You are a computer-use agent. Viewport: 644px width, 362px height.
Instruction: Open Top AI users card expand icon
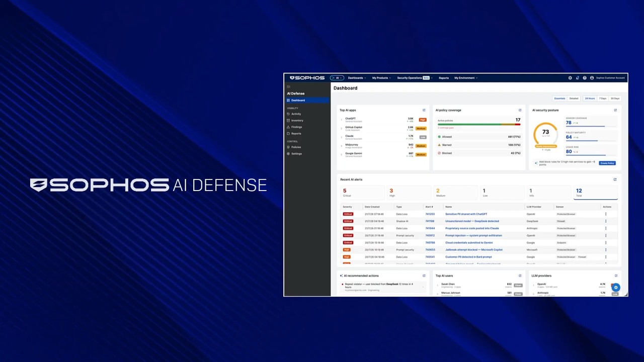[520, 276]
